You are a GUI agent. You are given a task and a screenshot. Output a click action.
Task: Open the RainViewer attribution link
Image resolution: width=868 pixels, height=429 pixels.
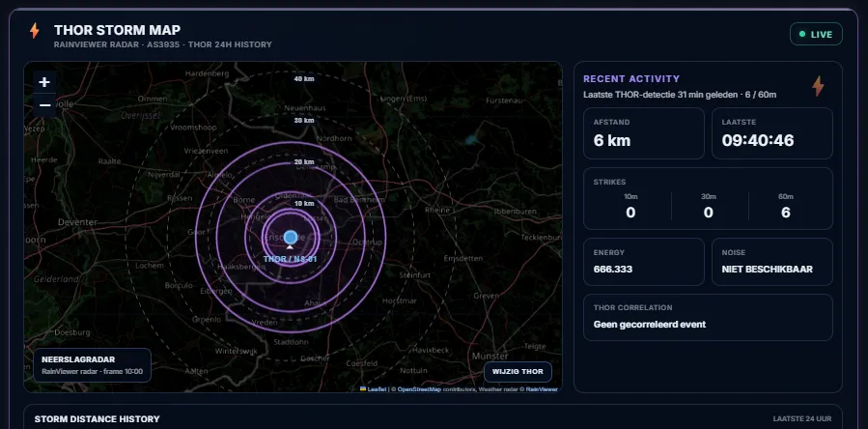pos(542,389)
